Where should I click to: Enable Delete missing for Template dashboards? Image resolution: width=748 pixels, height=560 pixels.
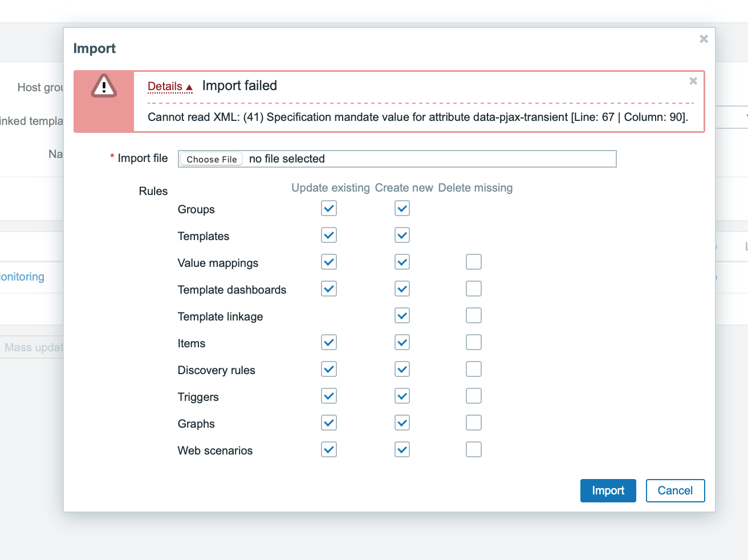point(473,289)
